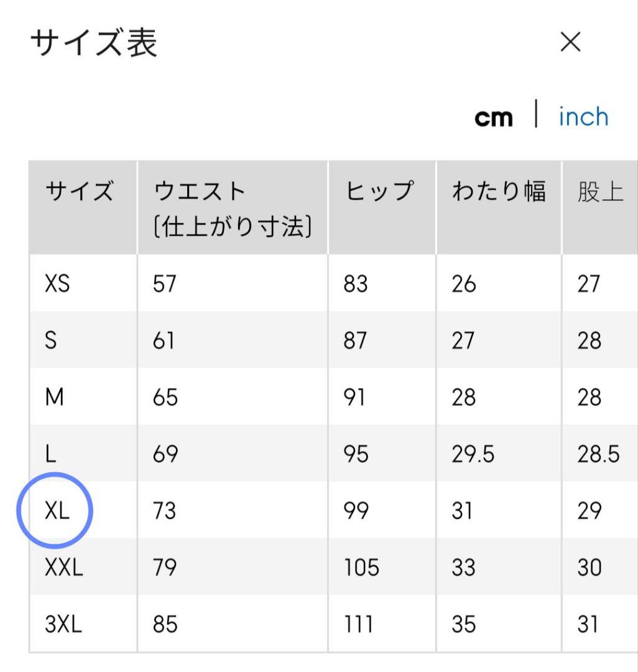Click the M size row label
This screenshot has width=638, height=672.
pos(55,397)
